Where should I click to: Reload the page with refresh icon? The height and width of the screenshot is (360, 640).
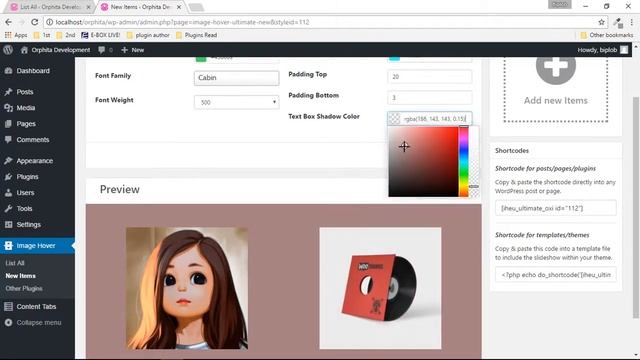coord(35,22)
